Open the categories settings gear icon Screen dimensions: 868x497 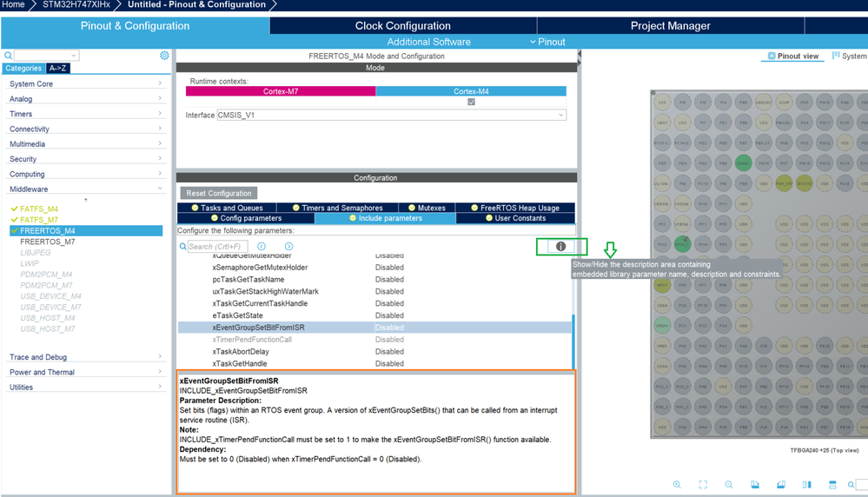[164, 56]
